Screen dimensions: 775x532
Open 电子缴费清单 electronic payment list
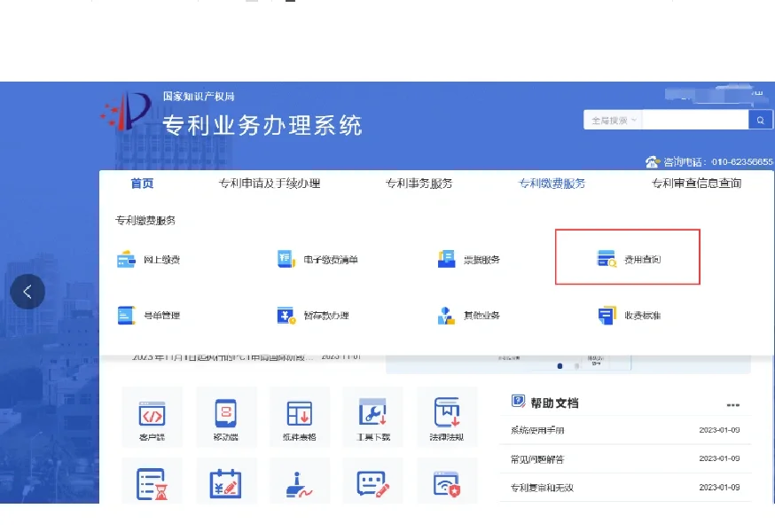[317, 260]
